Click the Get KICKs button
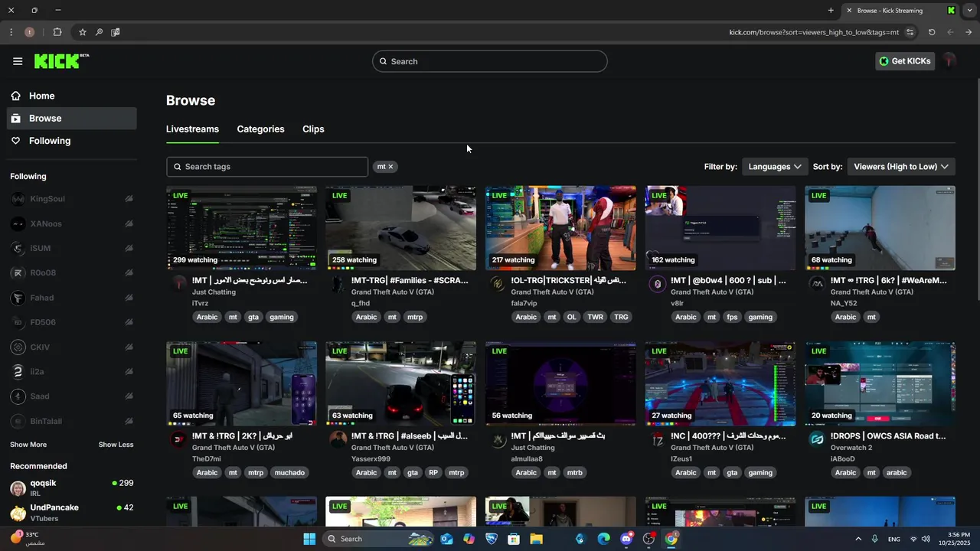The height and width of the screenshot is (551, 980). pos(905,61)
